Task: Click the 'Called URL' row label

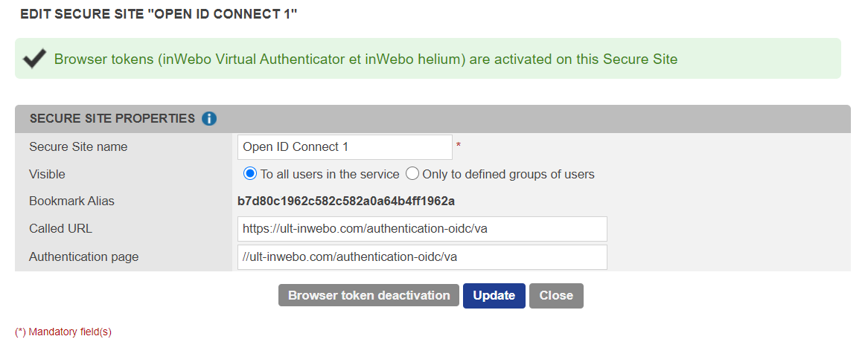Action: [x=60, y=229]
